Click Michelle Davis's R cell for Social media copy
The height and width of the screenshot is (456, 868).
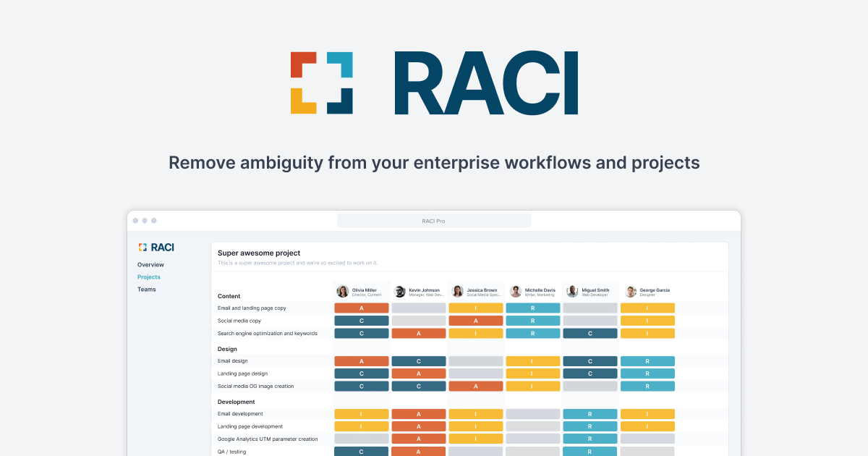click(x=533, y=321)
